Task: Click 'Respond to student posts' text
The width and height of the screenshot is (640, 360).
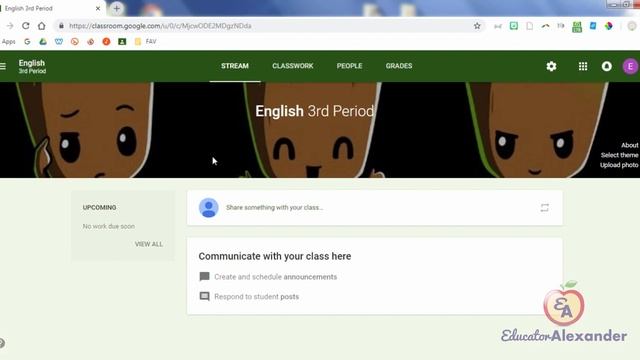Action: pyautogui.click(x=256, y=297)
